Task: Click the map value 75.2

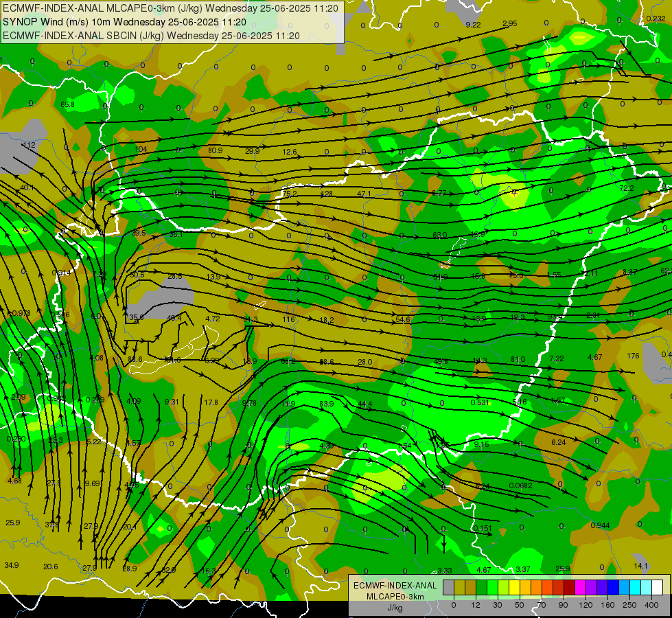Action: [289, 194]
